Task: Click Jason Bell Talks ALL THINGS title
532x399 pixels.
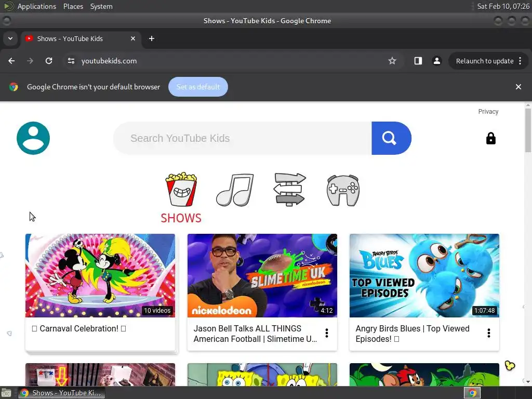Action: 255,334
